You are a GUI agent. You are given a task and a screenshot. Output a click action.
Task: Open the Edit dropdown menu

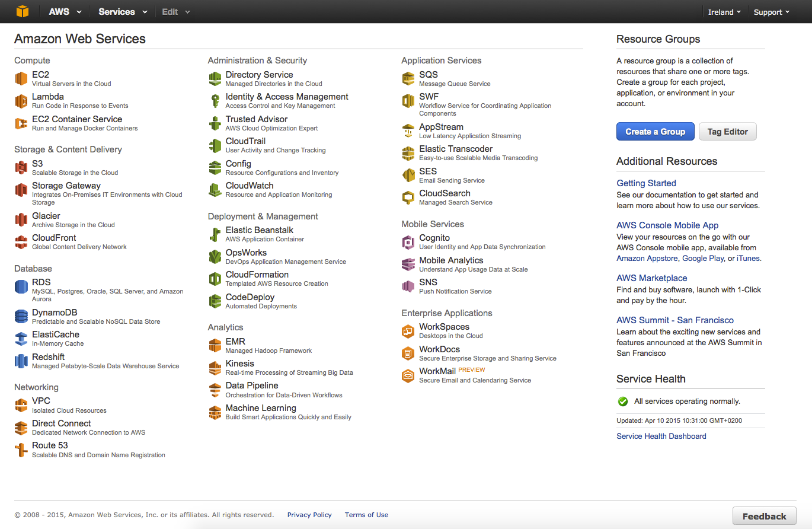pyautogui.click(x=176, y=12)
